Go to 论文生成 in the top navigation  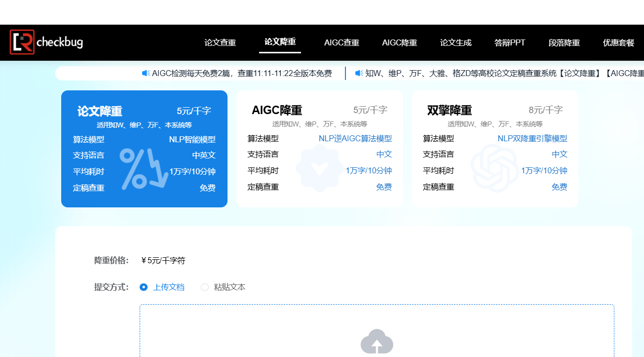click(x=456, y=42)
